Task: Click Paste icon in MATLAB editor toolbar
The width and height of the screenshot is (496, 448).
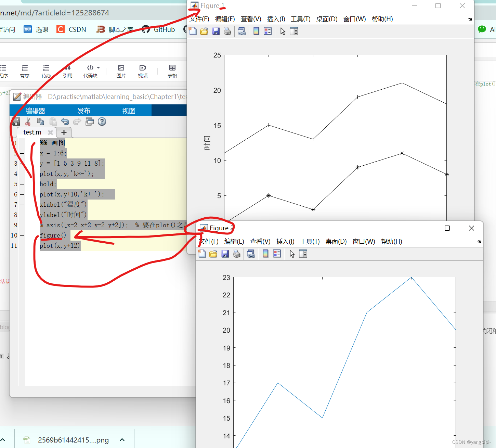Action: click(x=53, y=121)
